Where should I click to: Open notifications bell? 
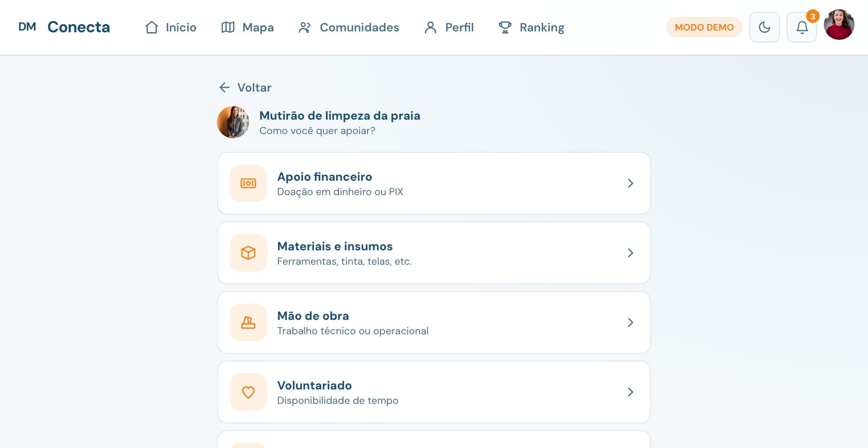802,27
